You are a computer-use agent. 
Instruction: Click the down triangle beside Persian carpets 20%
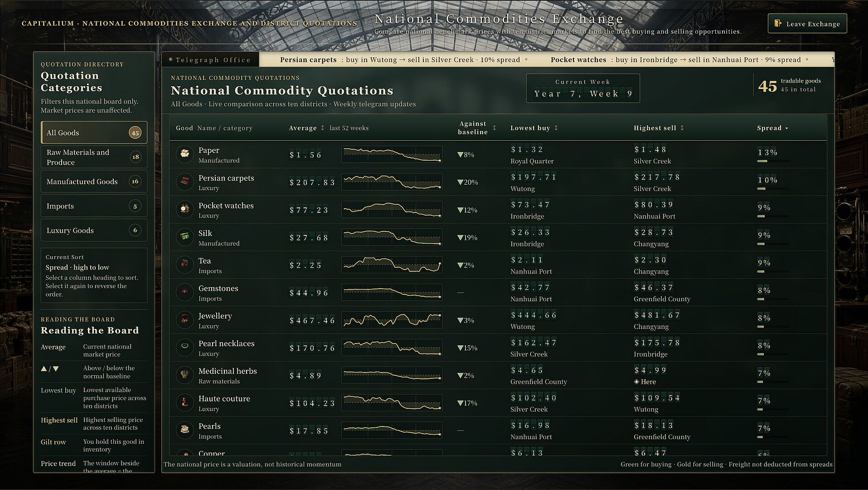(460, 182)
